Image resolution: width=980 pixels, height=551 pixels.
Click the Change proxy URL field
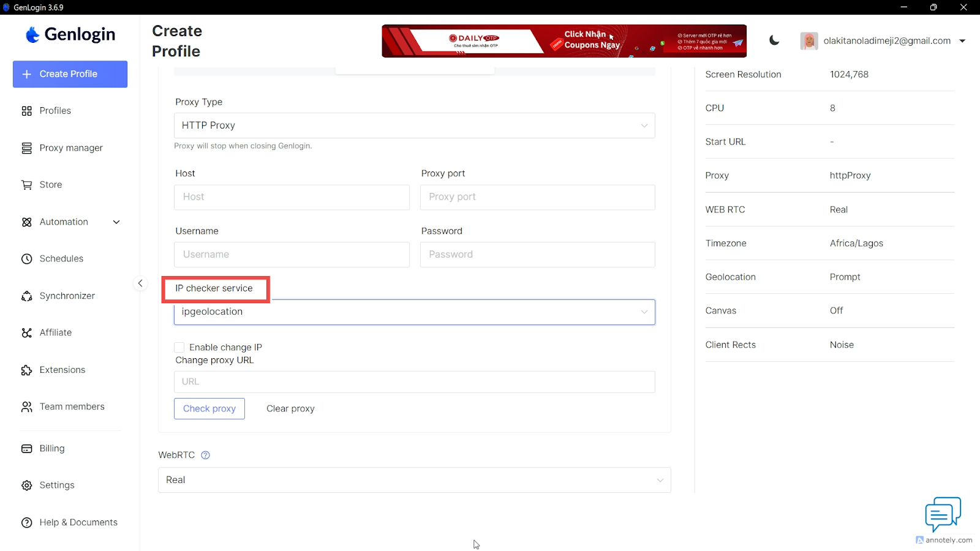415,382
